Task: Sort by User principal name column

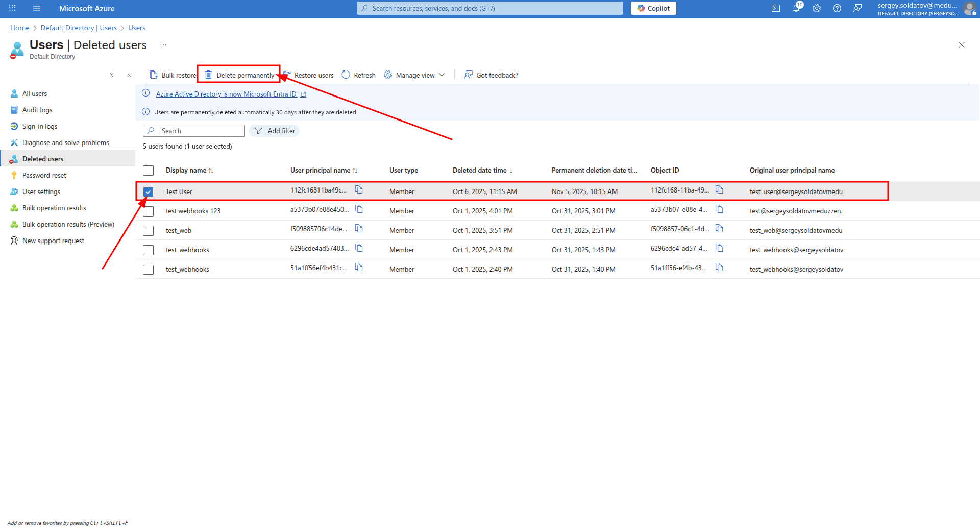Action: coord(324,171)
